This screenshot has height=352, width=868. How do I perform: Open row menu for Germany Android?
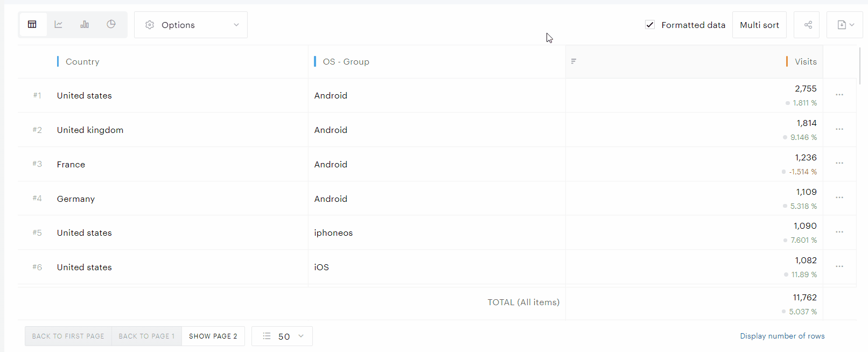[839, 198]
